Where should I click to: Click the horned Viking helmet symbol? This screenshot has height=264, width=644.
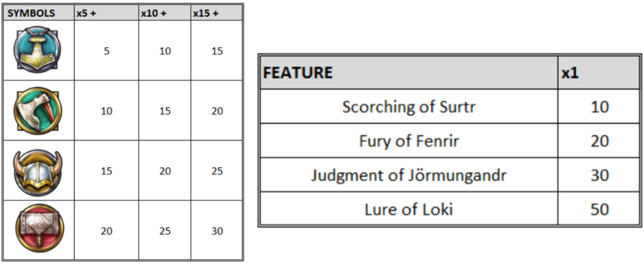click(x=38, y=171)
